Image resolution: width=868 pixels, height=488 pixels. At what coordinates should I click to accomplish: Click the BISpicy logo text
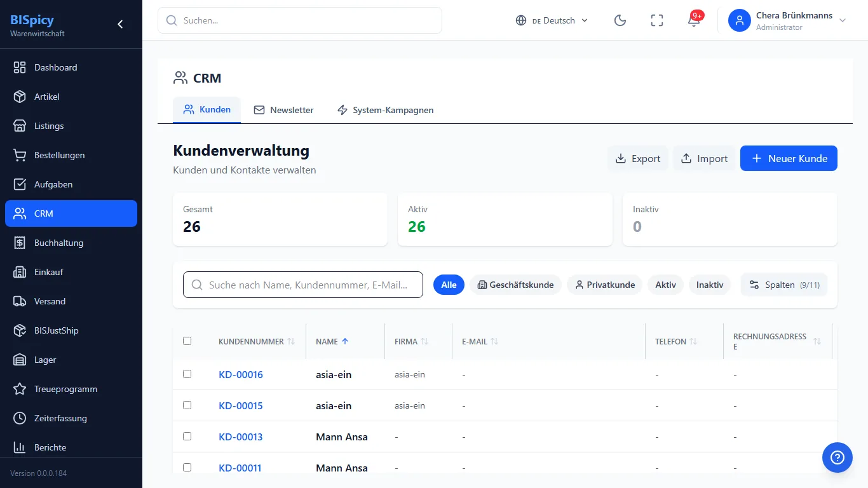(32, 20)
